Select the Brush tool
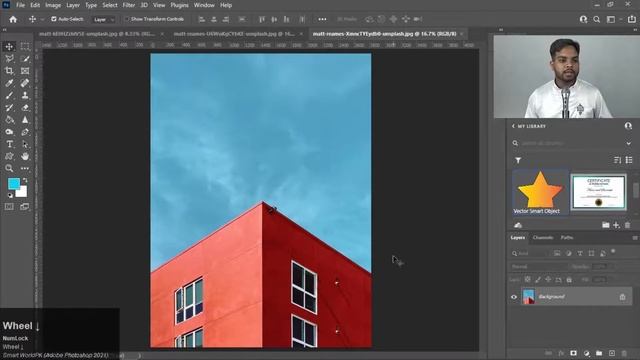The height and width of the screenshot is (360, 640). point(9,96)
